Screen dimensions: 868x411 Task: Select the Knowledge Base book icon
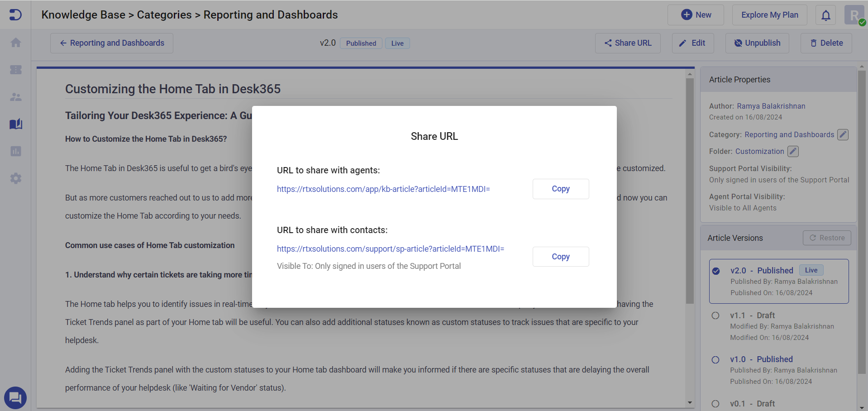(16, 124)
